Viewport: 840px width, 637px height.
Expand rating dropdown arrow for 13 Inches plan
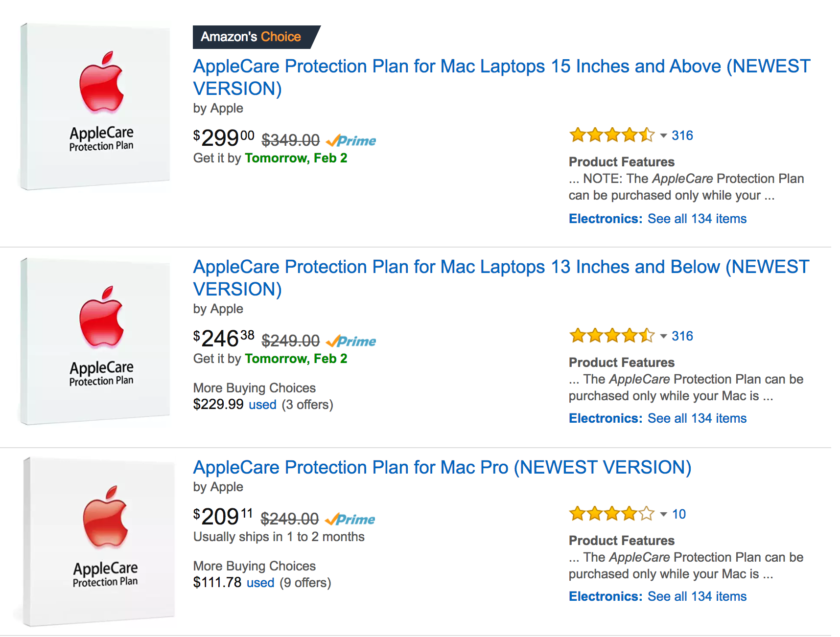tap(663, 336)
